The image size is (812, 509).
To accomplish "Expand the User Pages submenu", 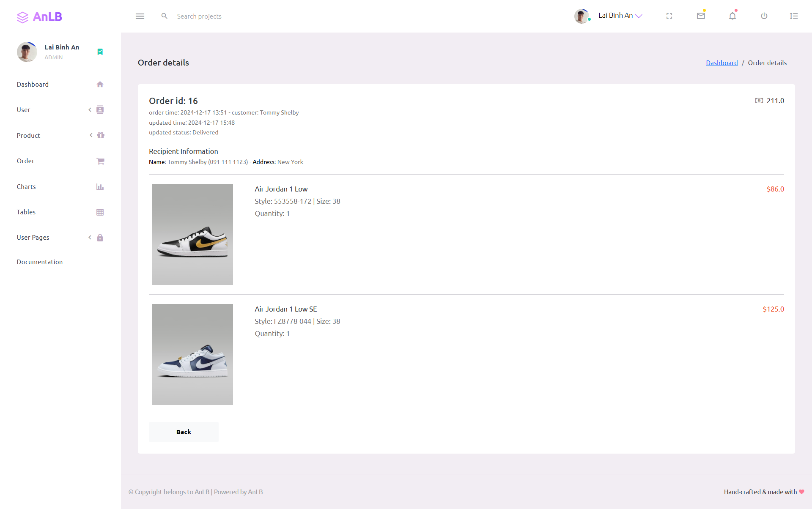I will coord(60,238).
